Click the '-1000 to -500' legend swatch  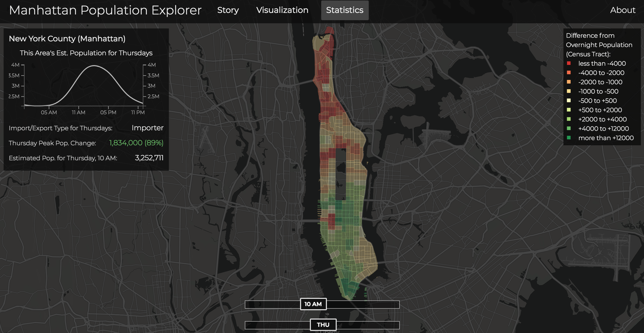click(x=569, y=91)
